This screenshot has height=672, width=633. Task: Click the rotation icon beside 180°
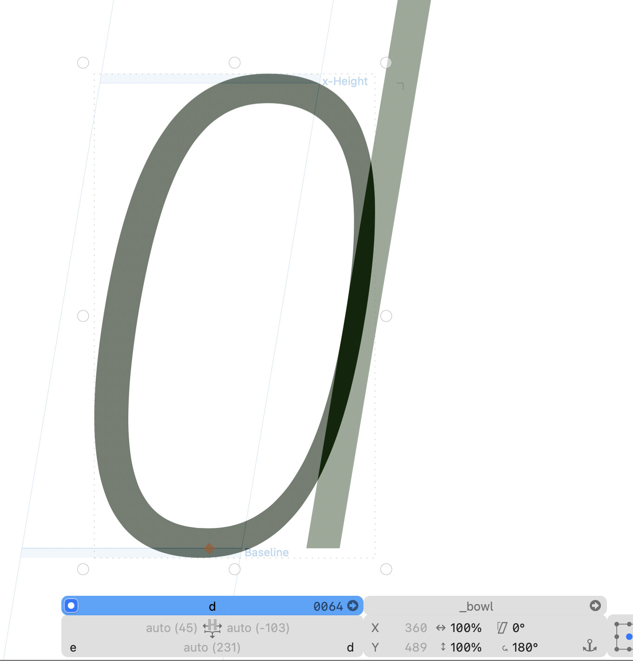505,648
